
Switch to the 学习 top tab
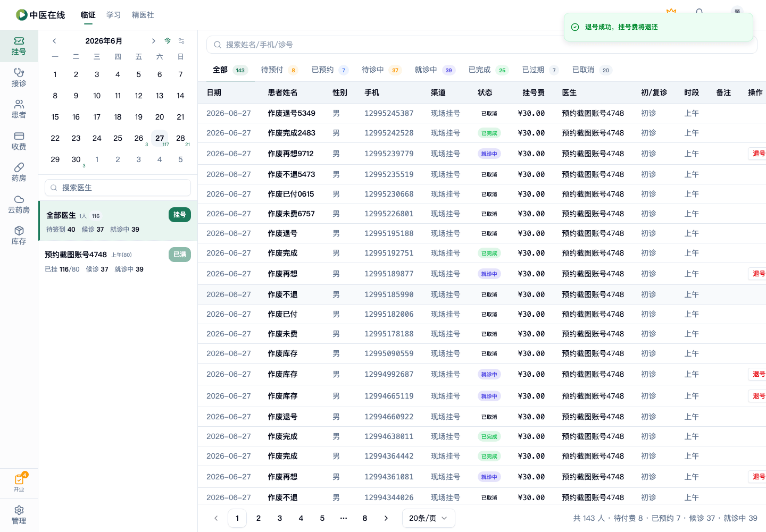point(114,15)
